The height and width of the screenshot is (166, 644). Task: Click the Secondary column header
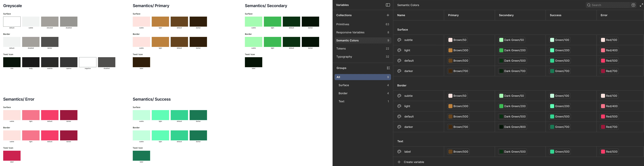[506, 15]
